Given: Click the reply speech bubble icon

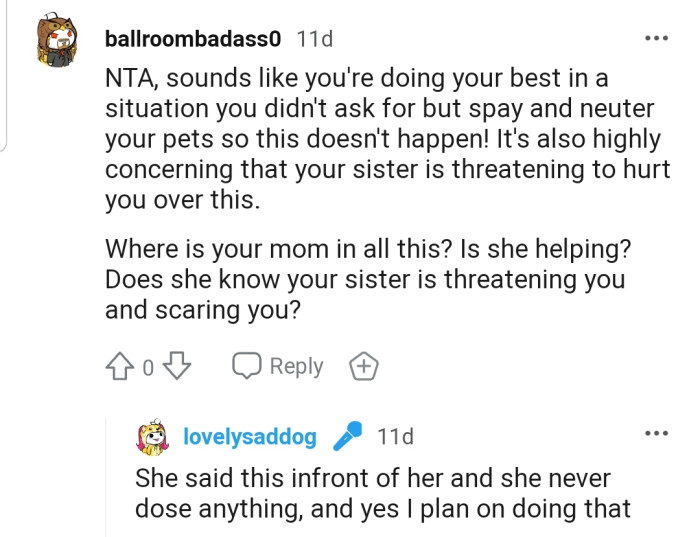Looking at the screenshot, I should tap(246, 367).
